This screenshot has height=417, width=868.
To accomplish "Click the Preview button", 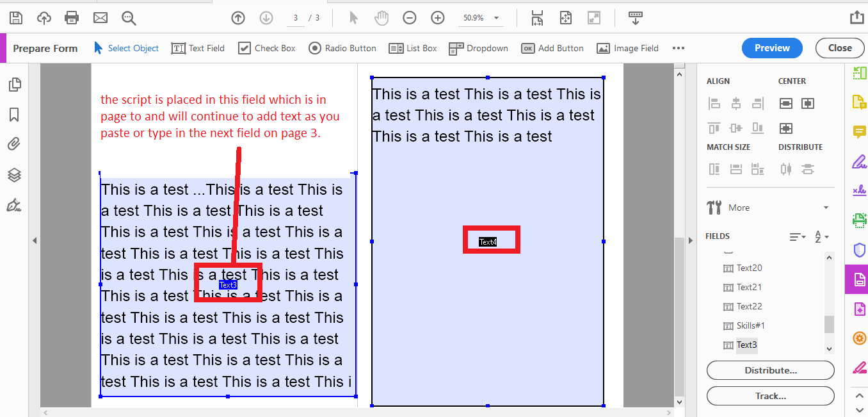I will point(772,47).
